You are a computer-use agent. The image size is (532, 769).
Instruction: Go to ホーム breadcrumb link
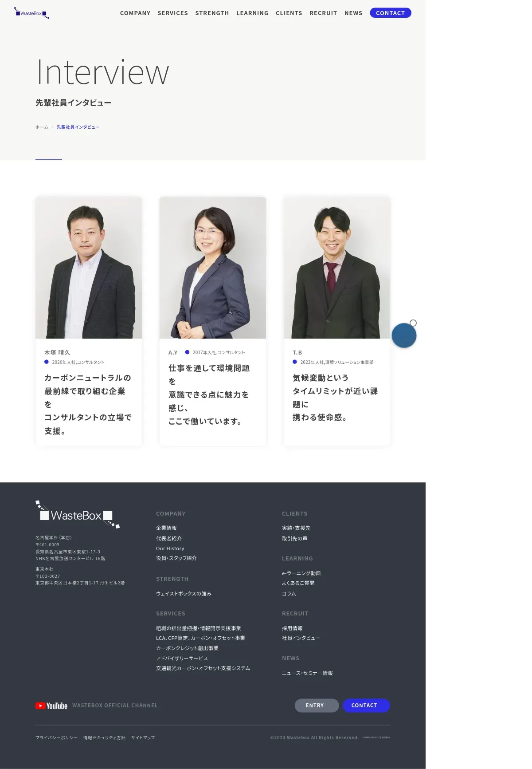point(42,127)
